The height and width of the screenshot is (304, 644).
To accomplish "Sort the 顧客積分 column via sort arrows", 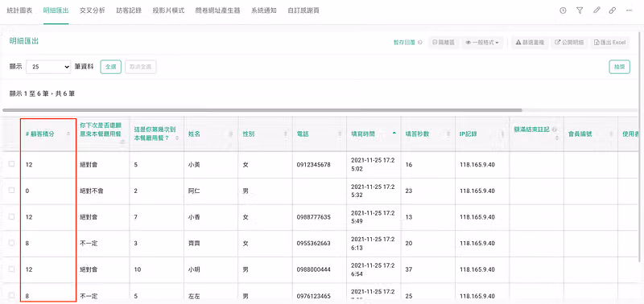I will [x=68, y=134].
